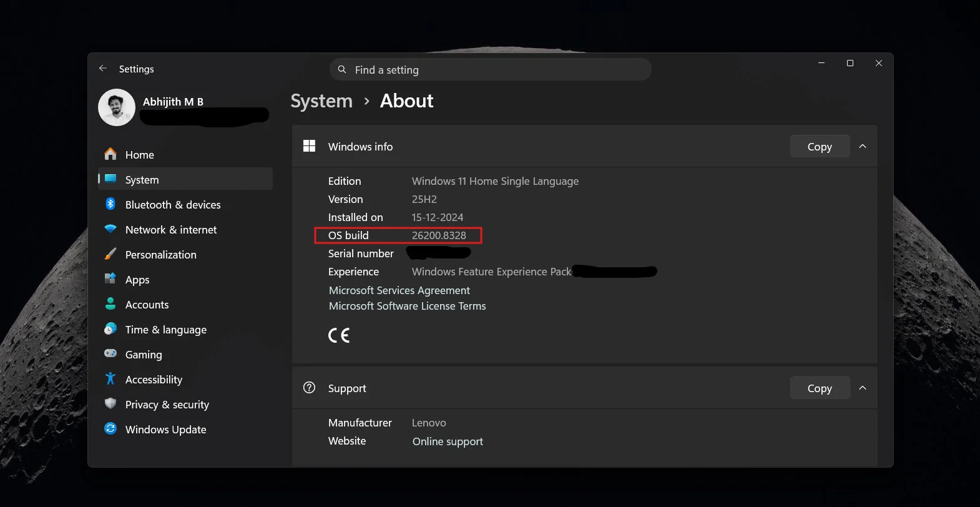
Task: Click the Installed on label
Action: click(x=356, y=217)
